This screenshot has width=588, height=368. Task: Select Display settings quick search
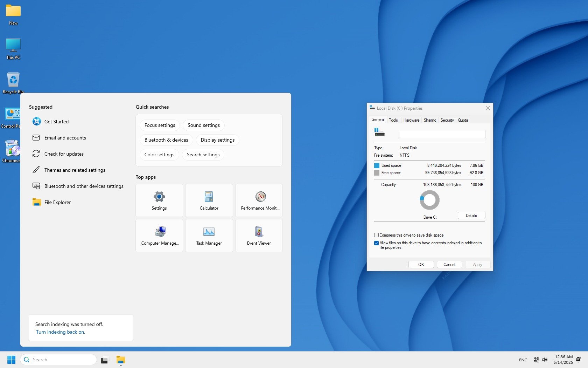(217, 140)
